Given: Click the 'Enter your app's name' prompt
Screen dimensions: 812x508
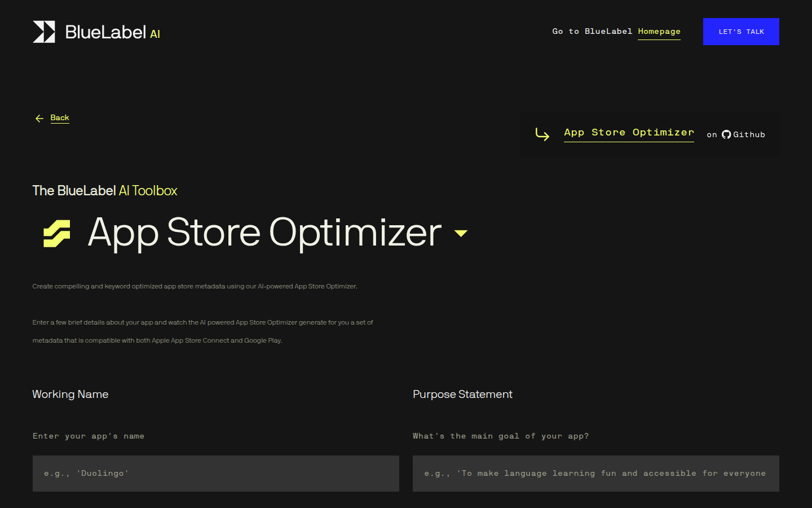Looking at the screenshot, I should (x=89, y=436).
